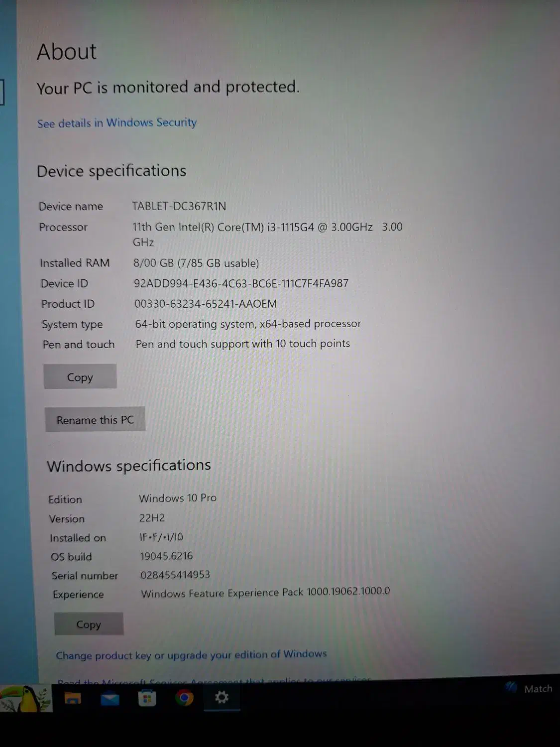Viewport: 560px width, 747px height.
Task: Select the Installed on date value
Action: tap(161, 537)
